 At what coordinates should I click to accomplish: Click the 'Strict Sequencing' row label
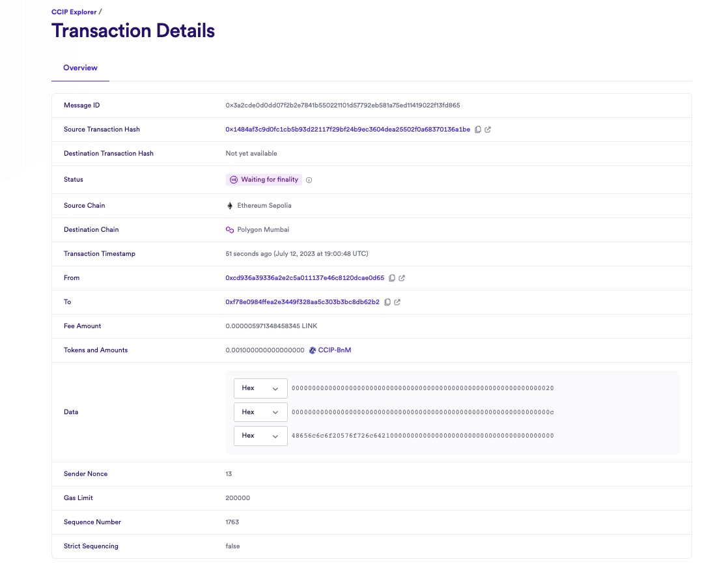coord(91,546)
